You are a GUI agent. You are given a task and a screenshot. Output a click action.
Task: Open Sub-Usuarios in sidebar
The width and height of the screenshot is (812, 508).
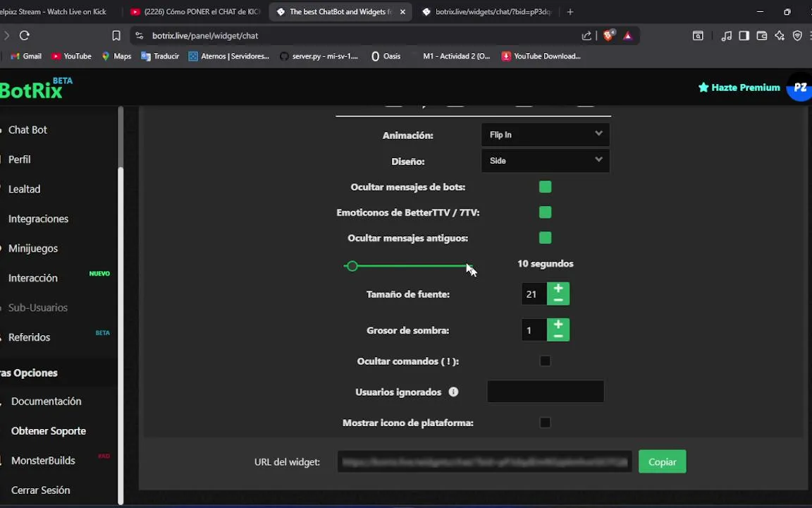pyautogui.click(x=37, y=308)
